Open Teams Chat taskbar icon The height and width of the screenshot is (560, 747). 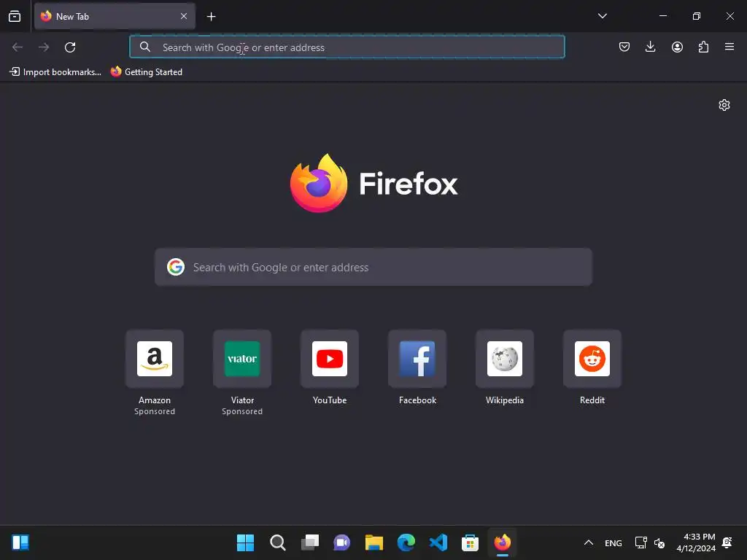tap(341, 542)
